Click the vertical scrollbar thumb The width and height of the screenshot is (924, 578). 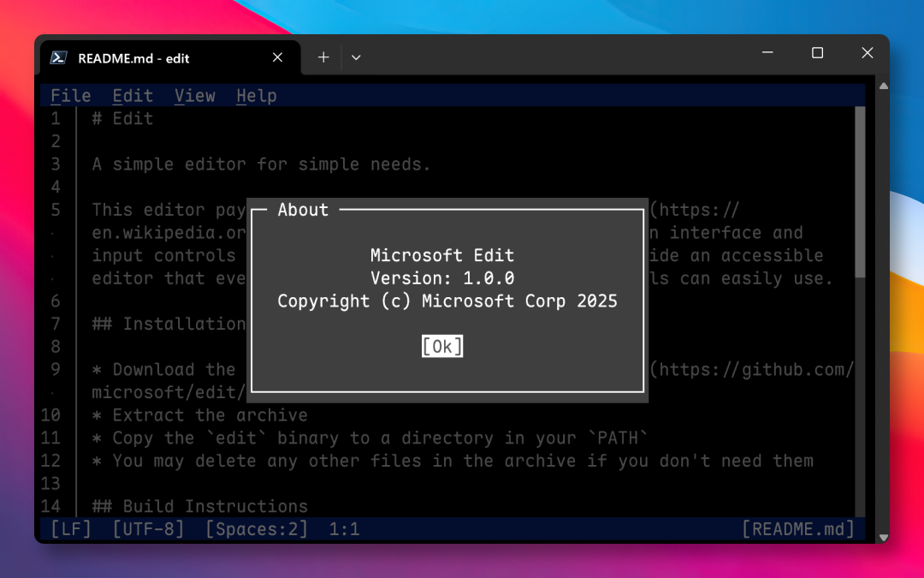tap(860, 192)
